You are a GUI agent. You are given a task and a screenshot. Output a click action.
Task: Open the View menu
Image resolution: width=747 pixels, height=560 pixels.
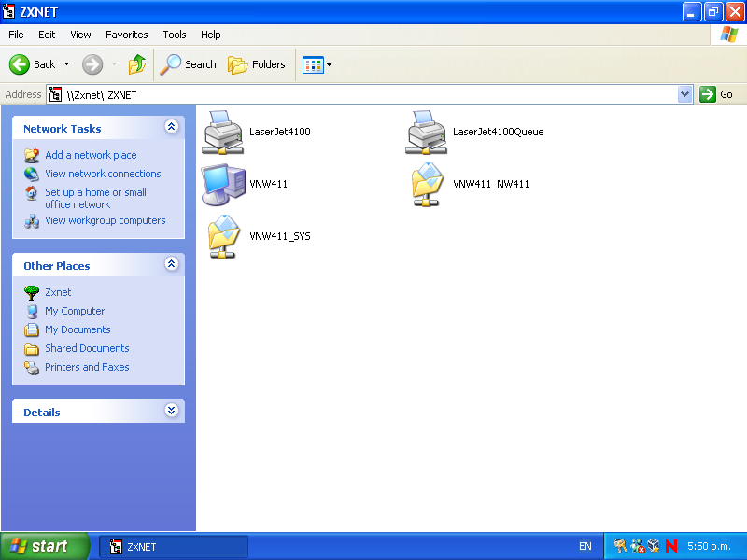point(80,35)
